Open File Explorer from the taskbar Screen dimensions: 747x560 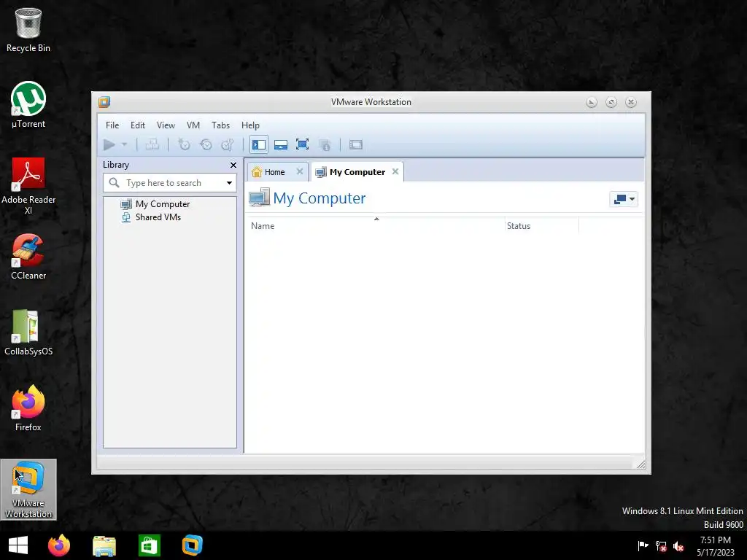(x=104, y=545)
